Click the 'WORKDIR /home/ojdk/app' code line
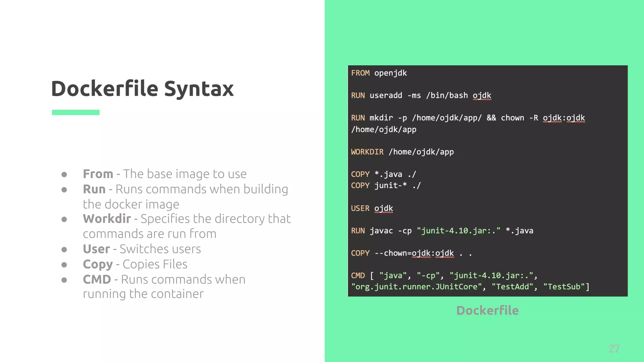This screenshot has width=644, height=362. point(402,152)
